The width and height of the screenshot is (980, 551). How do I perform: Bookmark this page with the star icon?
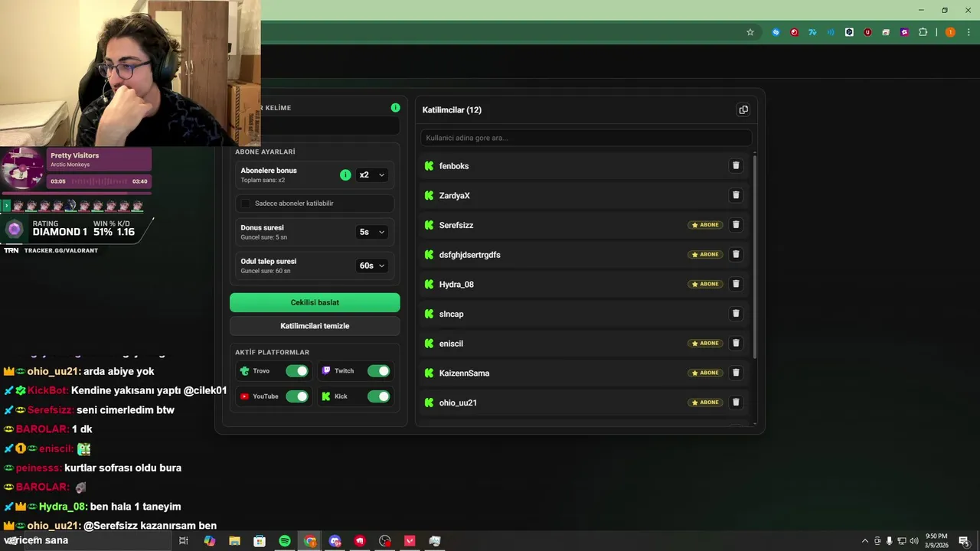point(750,32)
